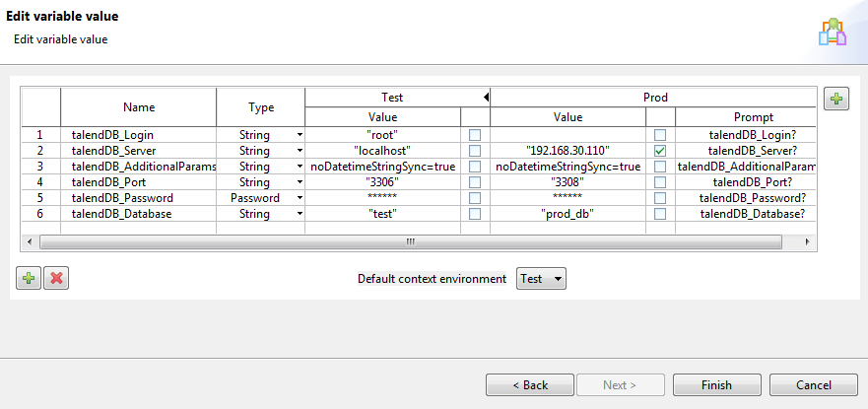
Task: Toggle Prod prompt checkbox for talendDB_Database
Action: (660, 214)
